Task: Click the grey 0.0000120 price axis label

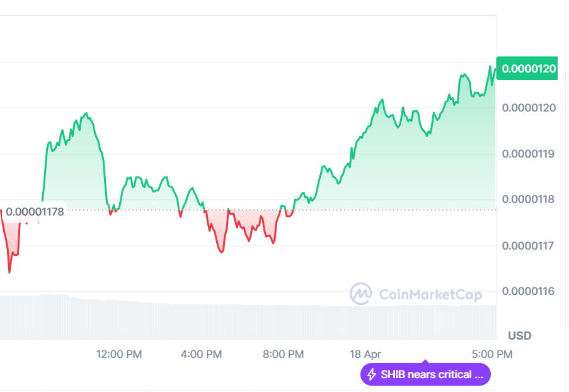Action: point(529,108)
